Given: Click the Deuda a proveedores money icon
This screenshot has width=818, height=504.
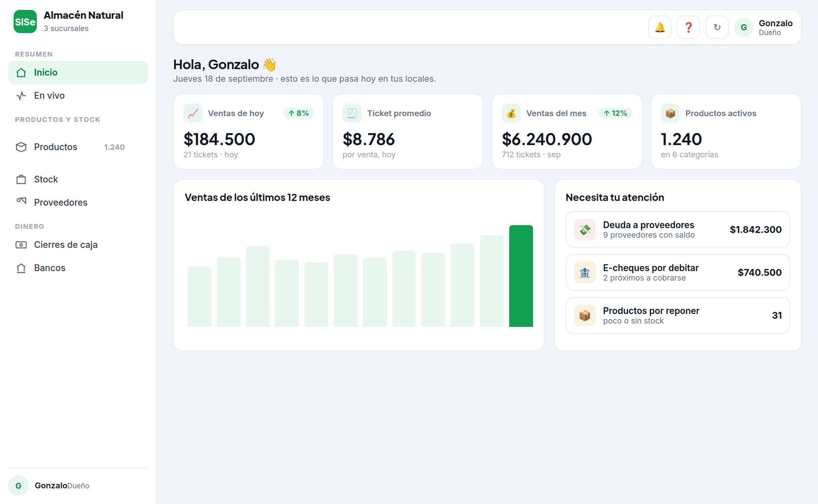Looking at the screenshot, I should coord(585,230).
